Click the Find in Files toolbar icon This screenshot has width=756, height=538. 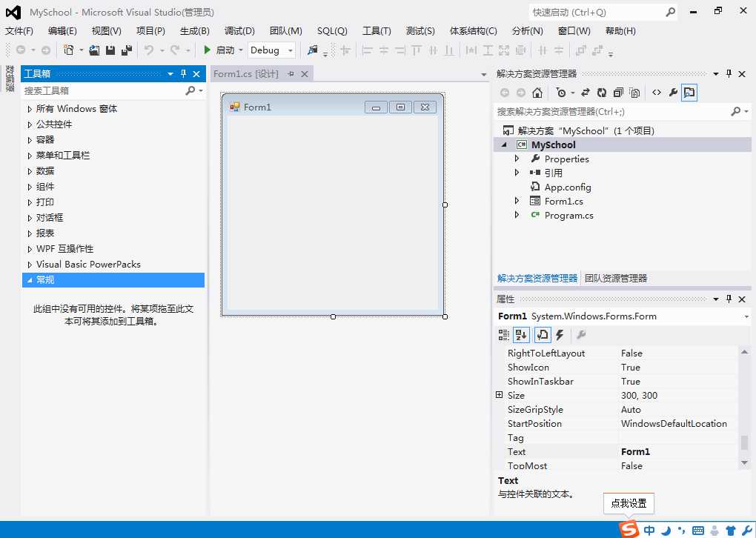coord(313,50)
